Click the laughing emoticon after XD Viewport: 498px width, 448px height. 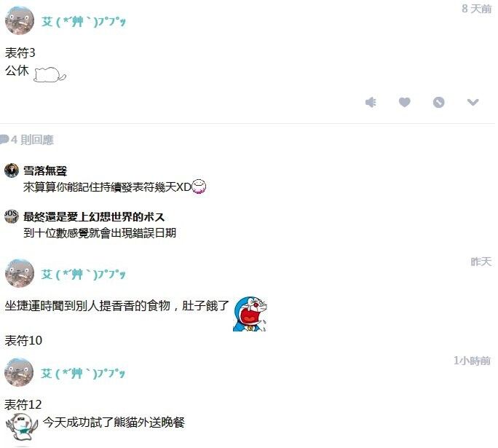(199, 186)
